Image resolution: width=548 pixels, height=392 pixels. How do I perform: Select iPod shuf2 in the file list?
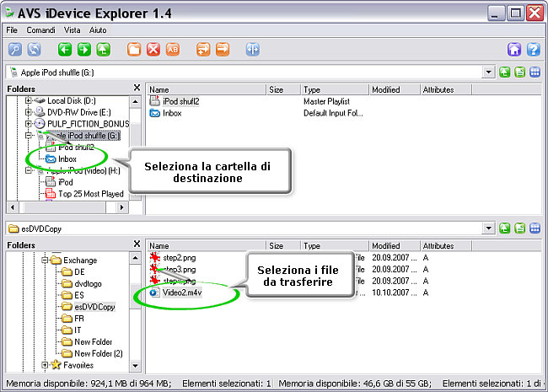(x=180, y=101)
